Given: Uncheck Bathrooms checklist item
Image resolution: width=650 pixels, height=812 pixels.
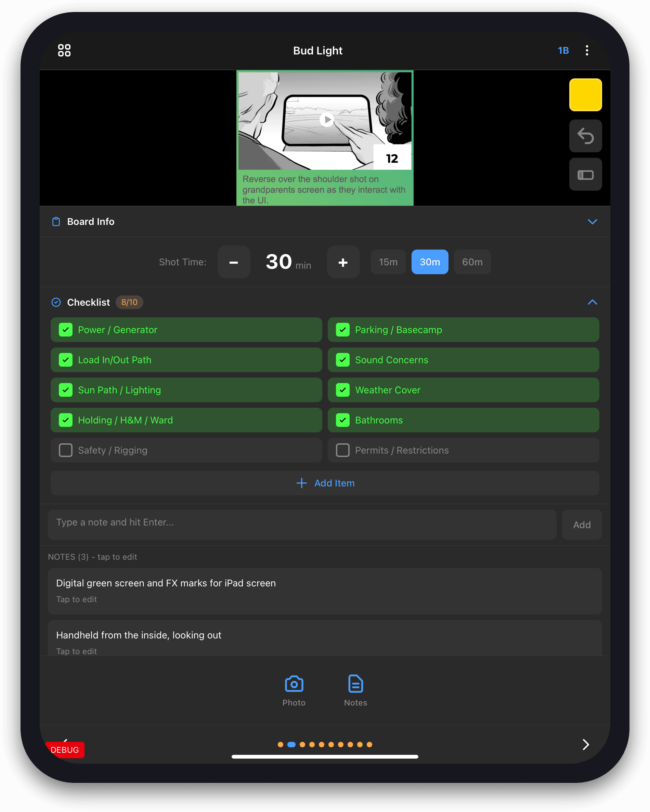Looking at the screenshot, I should click(463, 420).
